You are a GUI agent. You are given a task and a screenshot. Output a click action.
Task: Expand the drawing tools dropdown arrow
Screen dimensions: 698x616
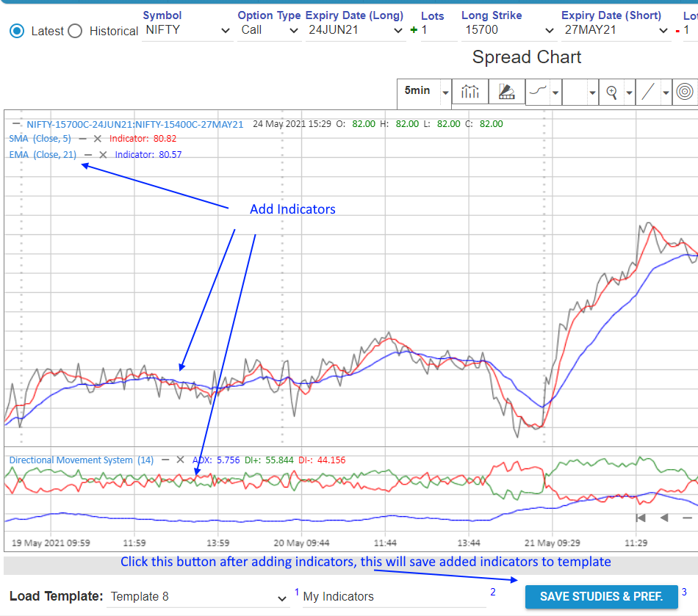click(666, 93)
